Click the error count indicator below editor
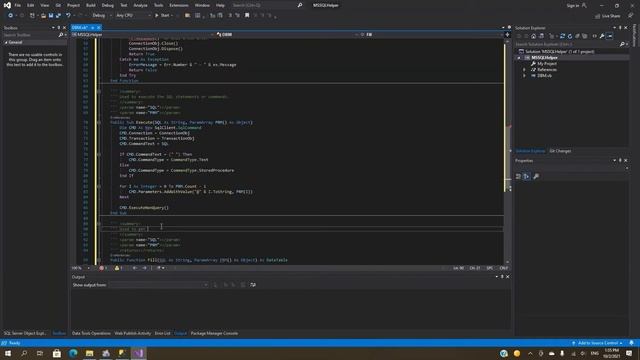This screenshot has height=360, width=640. click(103, 268)
